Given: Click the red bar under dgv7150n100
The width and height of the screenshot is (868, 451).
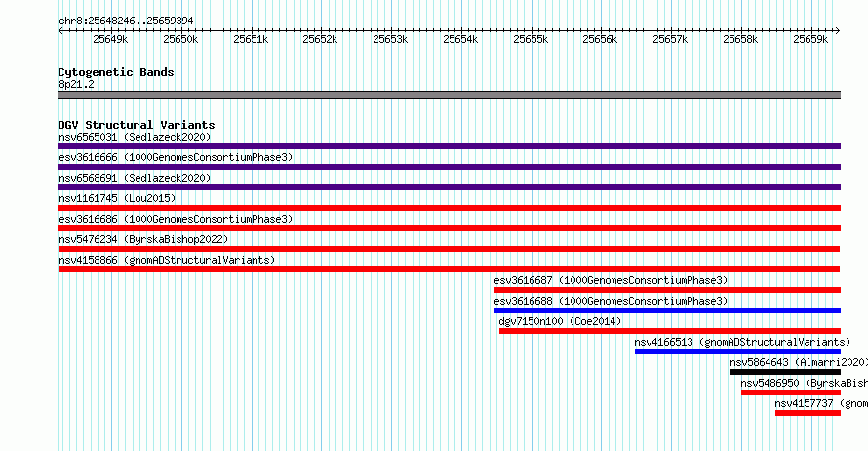Looking at the screenshot, I should click(x=670, y=331).
